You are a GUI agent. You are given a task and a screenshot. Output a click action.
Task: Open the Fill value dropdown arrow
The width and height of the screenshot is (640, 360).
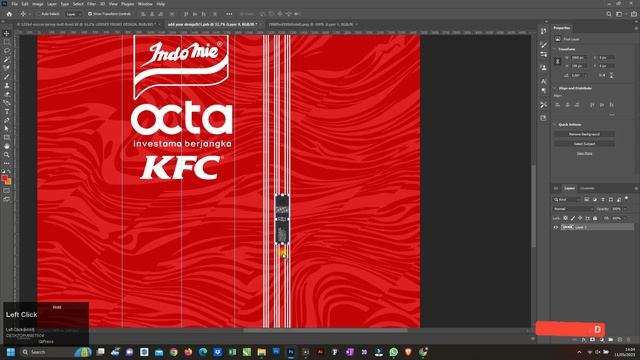[x=625, y=218]
